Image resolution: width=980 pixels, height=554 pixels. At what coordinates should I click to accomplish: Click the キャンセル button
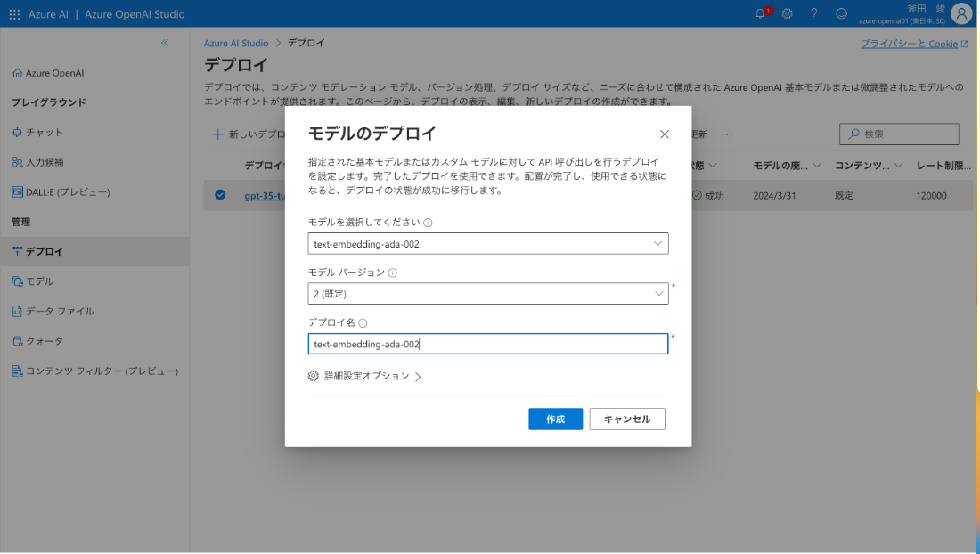(x=627, y=420)
